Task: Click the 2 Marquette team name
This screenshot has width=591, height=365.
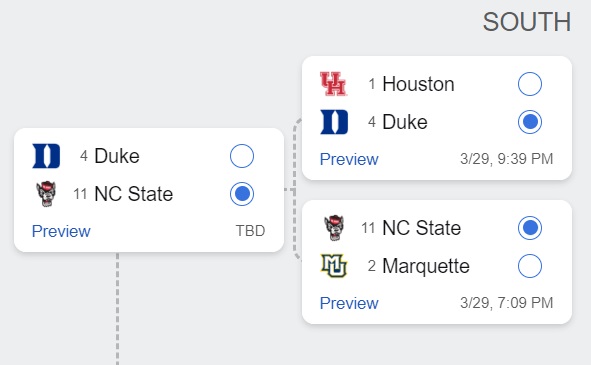Action: point(419,266)
